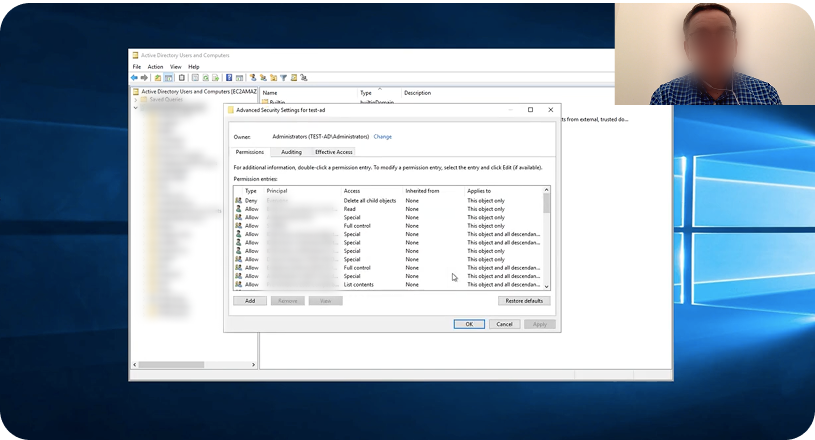Click the Back arrow in the toolbar
This screenshot has height=440, width=815.
[x=134, y=78]
